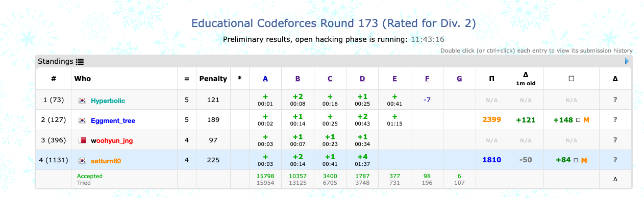The height and width of the screenshot is (198, 644).
Task: Click the hacking phase countdown 11:43:16
Action: (x=428, y=39)
